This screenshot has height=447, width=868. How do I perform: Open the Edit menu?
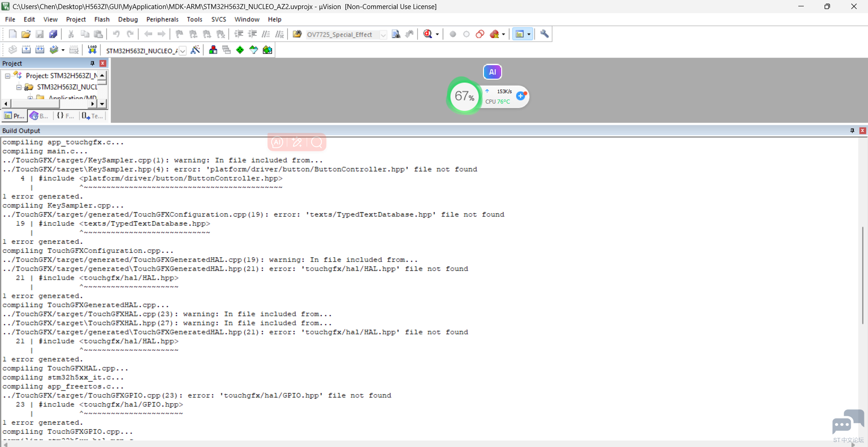(x=29, y=19)
